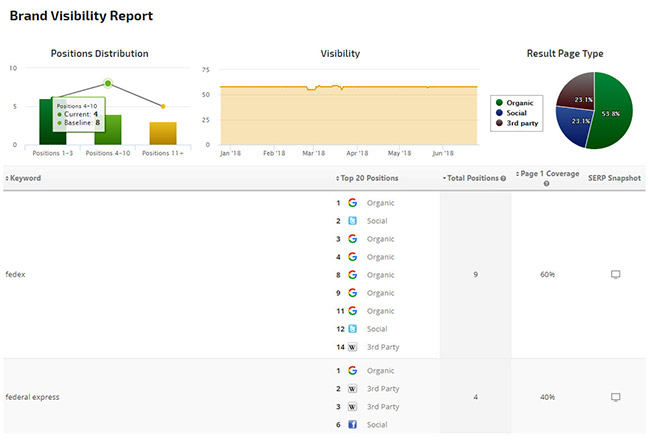The height and width of the screenshot is (443, 650).
Task: Click help icon under Page 1 Coverage
Action: tap(546, 184)
